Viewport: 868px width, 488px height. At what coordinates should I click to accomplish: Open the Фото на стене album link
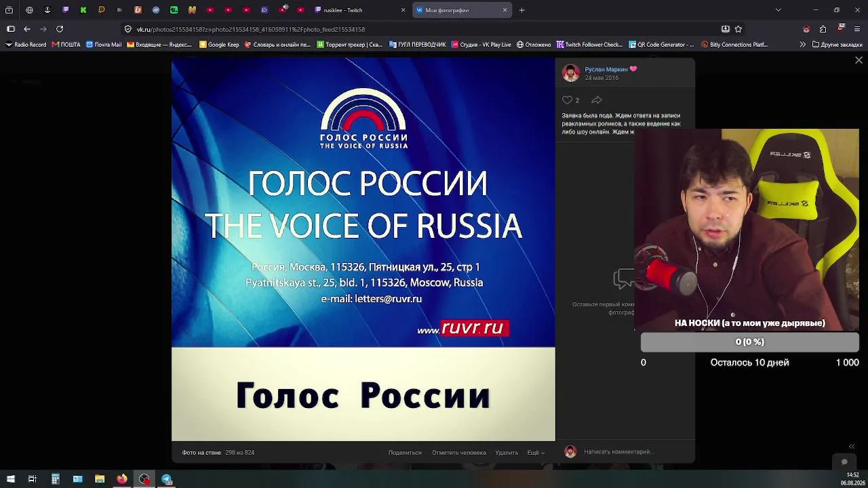201,453
